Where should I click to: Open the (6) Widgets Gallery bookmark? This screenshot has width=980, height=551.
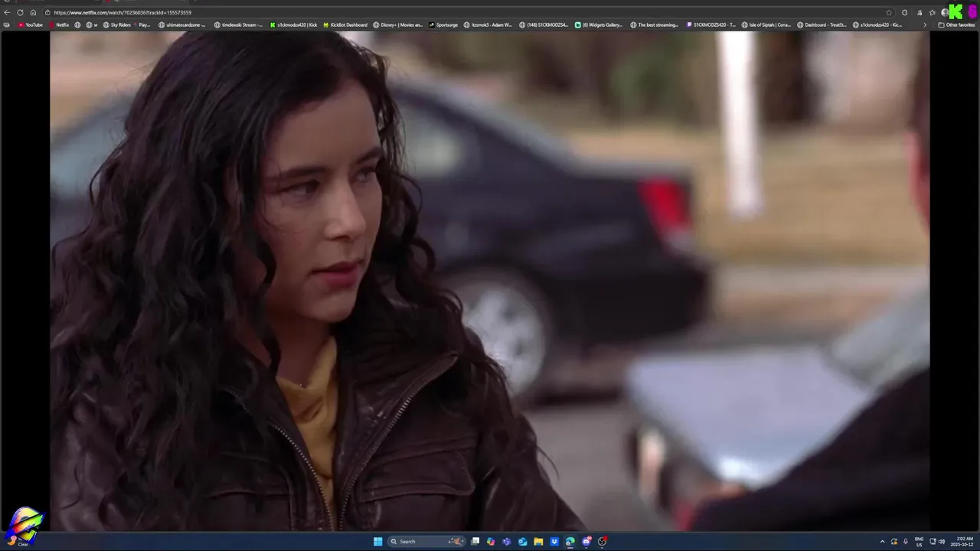pos(599,24)
